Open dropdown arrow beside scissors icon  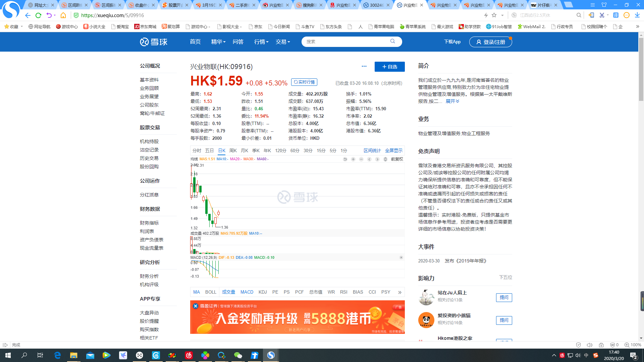click(607, 15)
